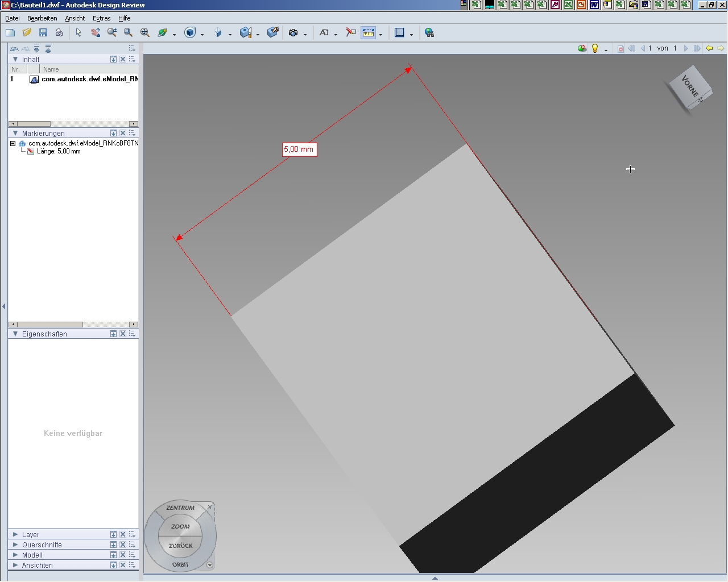Close the Eigenschaften panel with X
The height and width of the screenshot is (582, 728).
coord(123,334)
